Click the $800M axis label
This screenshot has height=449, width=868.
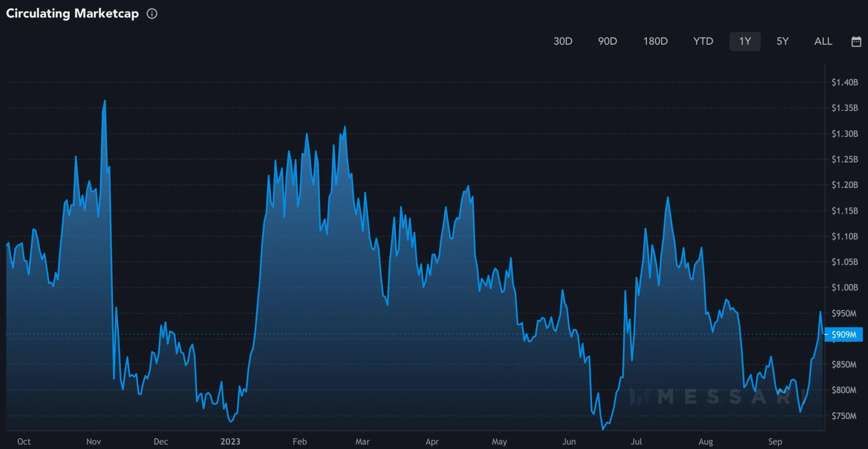(844, 390)
